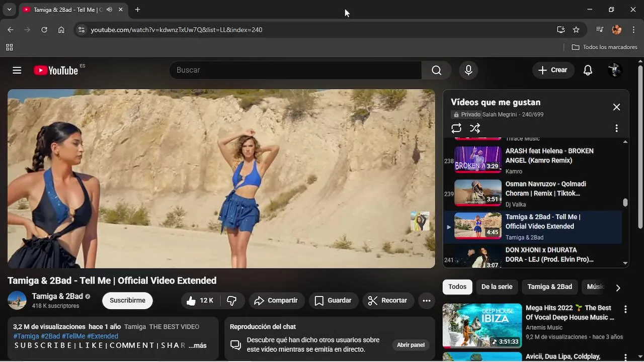Open Chrome media controls icon

coord(600,30)
